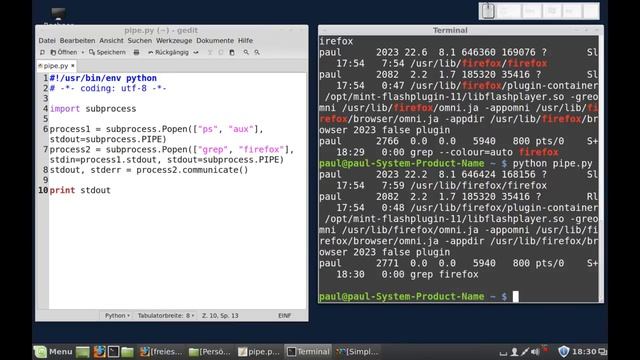Click the network connection tray icon
Screen dimensions: 640x360
click(x=525, y=351)
